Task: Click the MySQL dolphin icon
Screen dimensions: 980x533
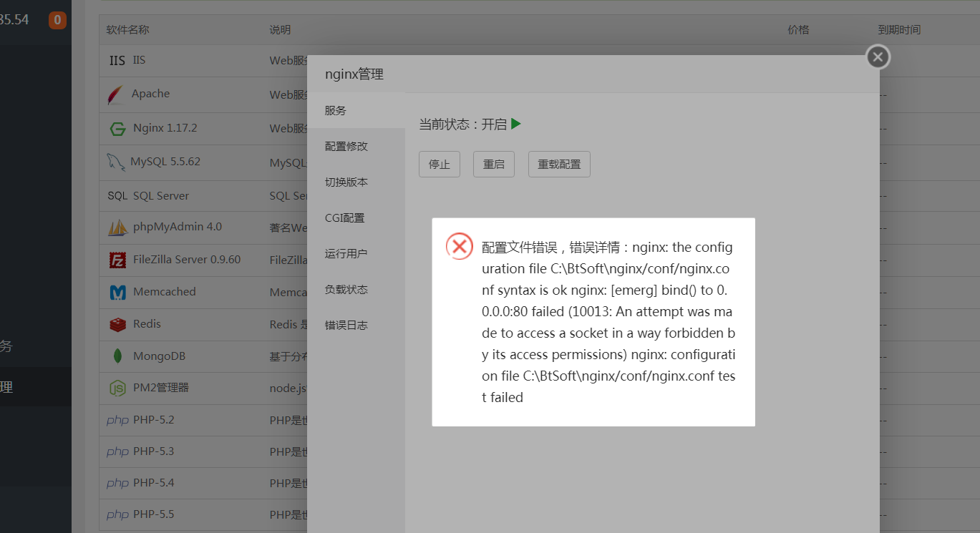Action: [x=116, y=162]
